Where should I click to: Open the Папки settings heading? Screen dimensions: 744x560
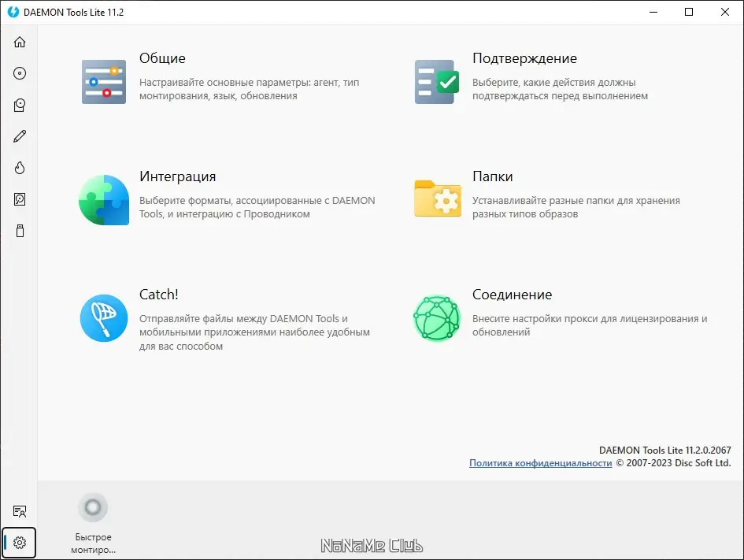493,176
